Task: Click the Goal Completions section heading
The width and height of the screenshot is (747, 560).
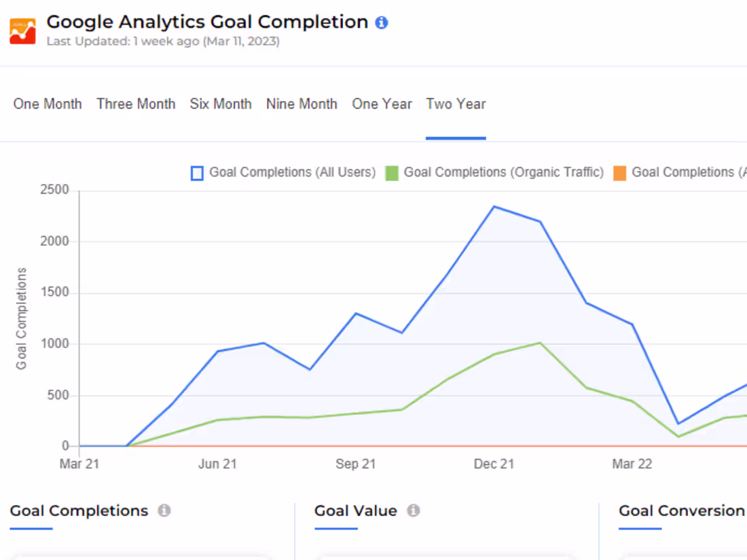Action: (79, 510)
